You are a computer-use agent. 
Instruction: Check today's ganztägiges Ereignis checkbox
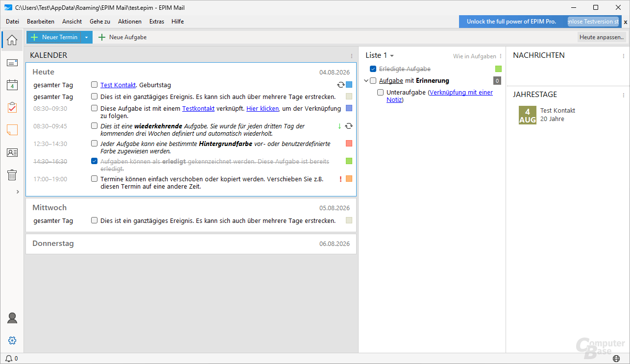pyautogui.click(x=95, y=97)
